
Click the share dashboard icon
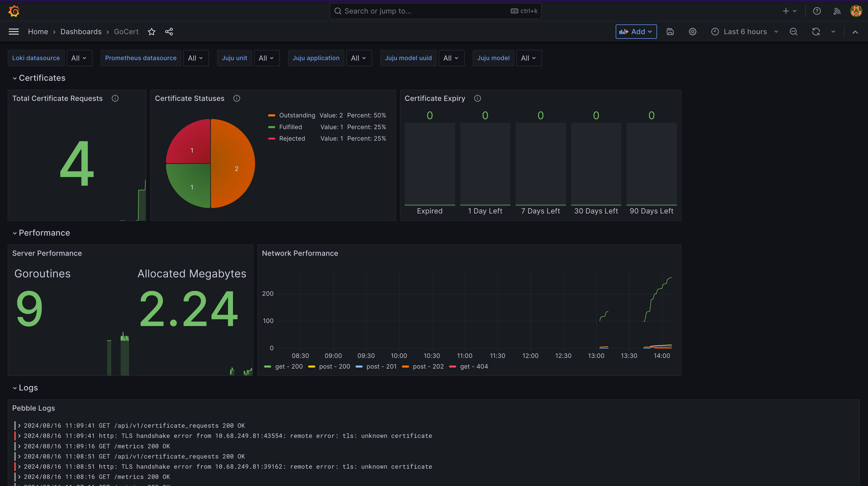[169, 32]
